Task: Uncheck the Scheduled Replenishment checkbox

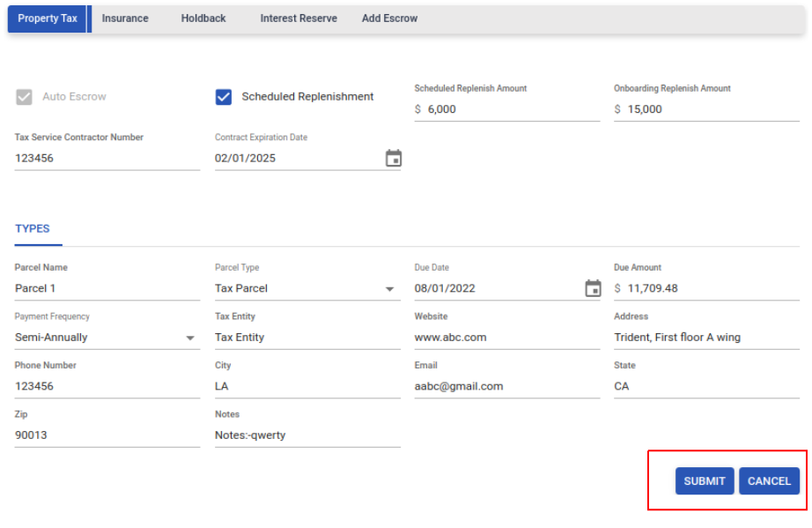Action: pyautogui.click(x=223, y=97)
